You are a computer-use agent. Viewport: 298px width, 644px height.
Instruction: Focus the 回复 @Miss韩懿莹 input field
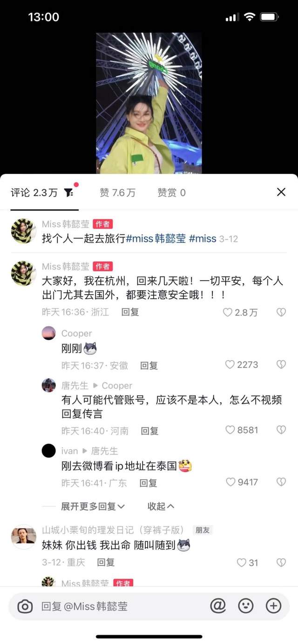121,606
